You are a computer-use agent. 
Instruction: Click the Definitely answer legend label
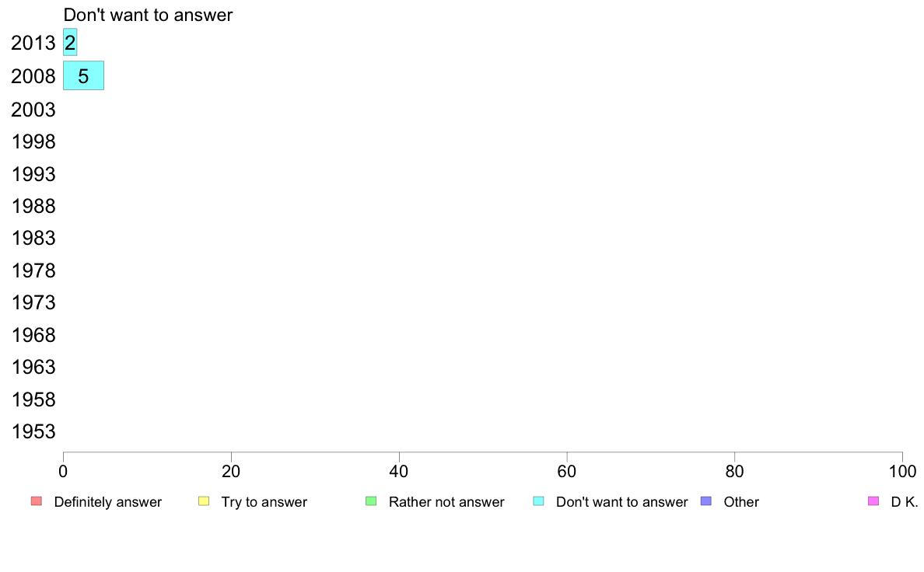[108, 502]
